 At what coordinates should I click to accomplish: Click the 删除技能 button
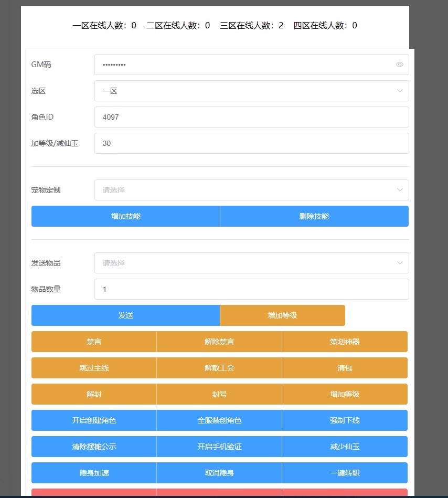pos(314,216)
